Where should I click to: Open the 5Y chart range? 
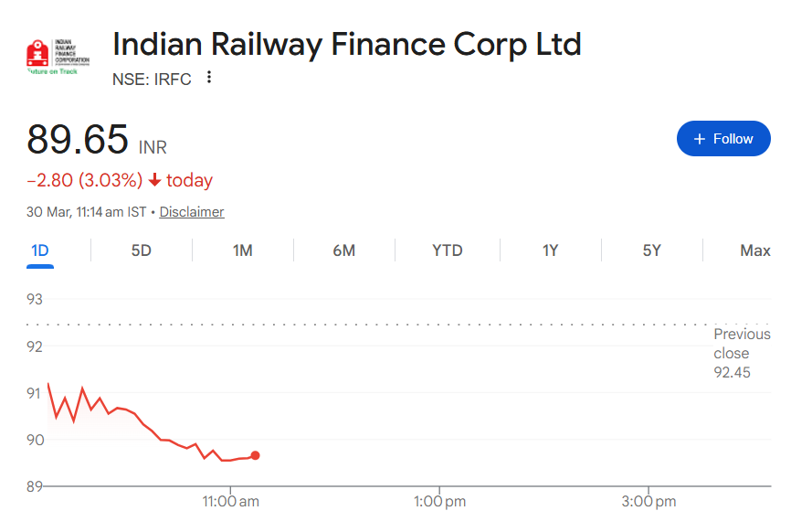tap(651, 250)
